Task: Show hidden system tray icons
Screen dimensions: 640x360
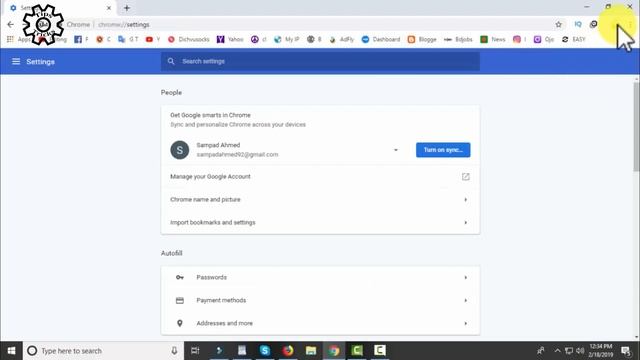Action: (x=557, y=351)
